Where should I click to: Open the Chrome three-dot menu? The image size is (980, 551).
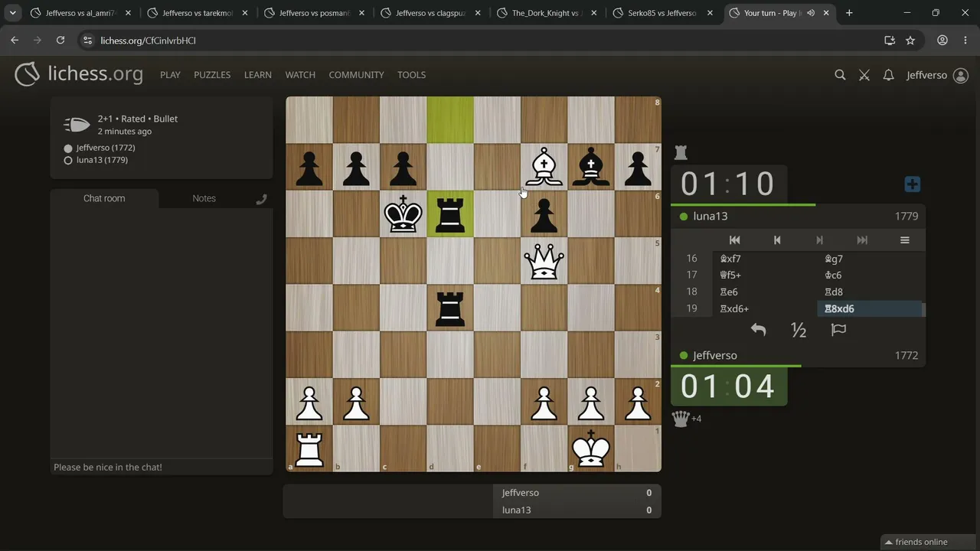[965, 41]
